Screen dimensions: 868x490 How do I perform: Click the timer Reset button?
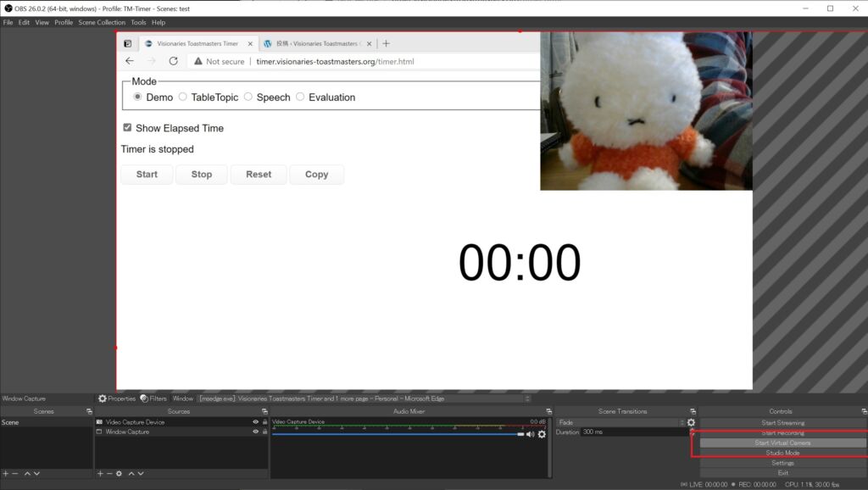click(259, 175)
